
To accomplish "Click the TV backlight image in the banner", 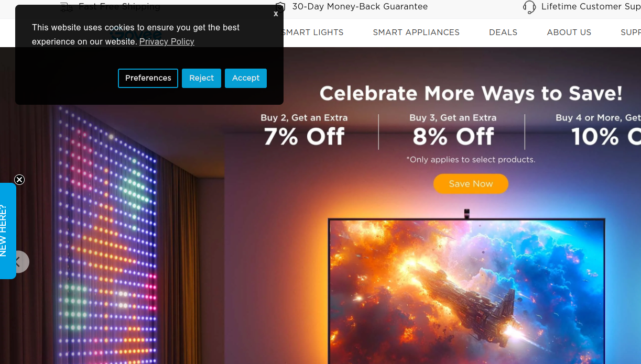I will tap(466, 291).
